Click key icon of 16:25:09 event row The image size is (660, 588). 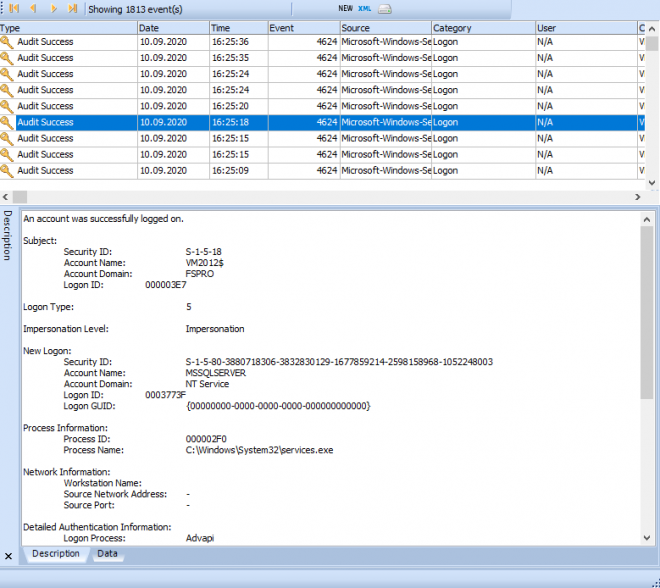pos(7,171)
